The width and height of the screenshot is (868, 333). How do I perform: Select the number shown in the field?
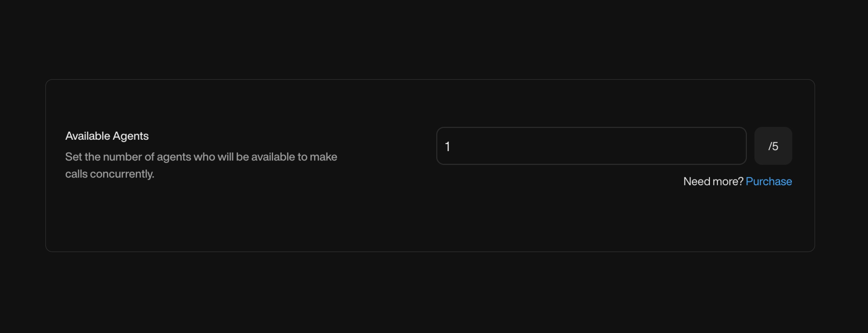coord(447,146)
